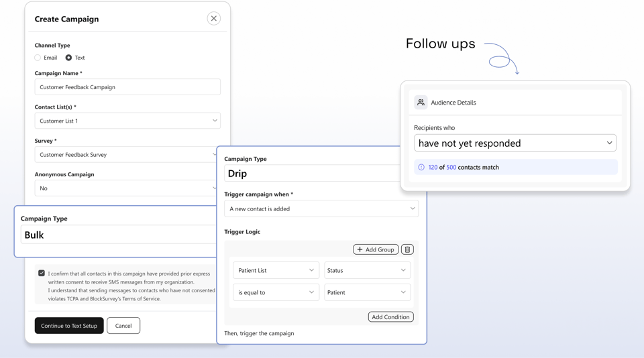The width and height of the screenshot is (644, 358).
Task: Open the Anonymous Campaign dropdown
Action: click(125, 188)
